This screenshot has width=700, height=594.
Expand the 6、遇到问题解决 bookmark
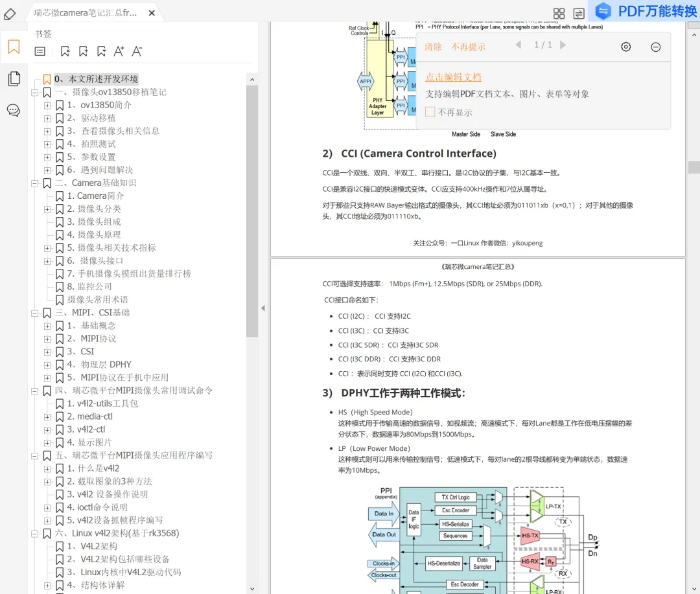(x=47, y=170)
